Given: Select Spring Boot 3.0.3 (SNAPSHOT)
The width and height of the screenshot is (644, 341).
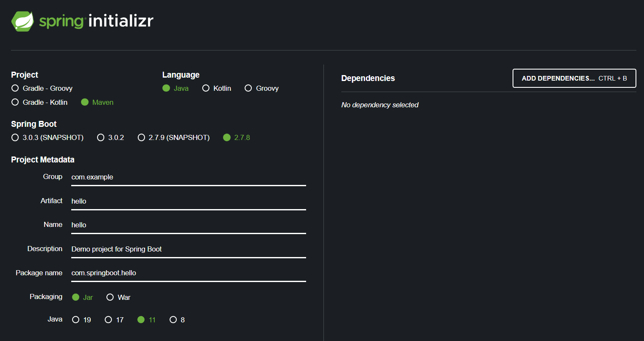Looking at the screenshot, I should [x=47, y=137].
